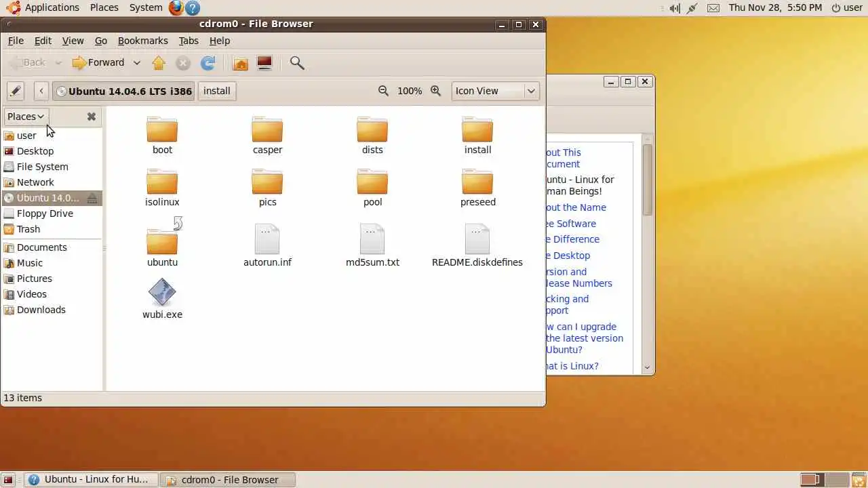Click the Ubuntu 14.04.6 LTS path button

[x=123, y=91]
